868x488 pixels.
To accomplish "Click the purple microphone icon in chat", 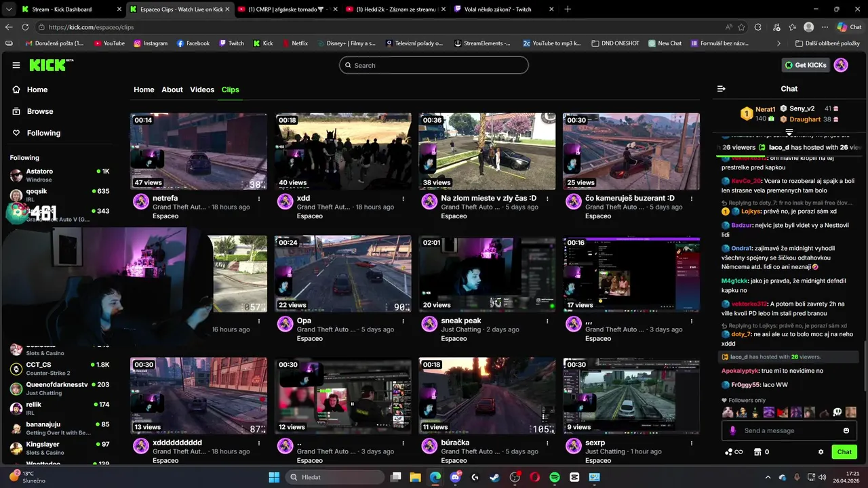I will tap(732, 430).
